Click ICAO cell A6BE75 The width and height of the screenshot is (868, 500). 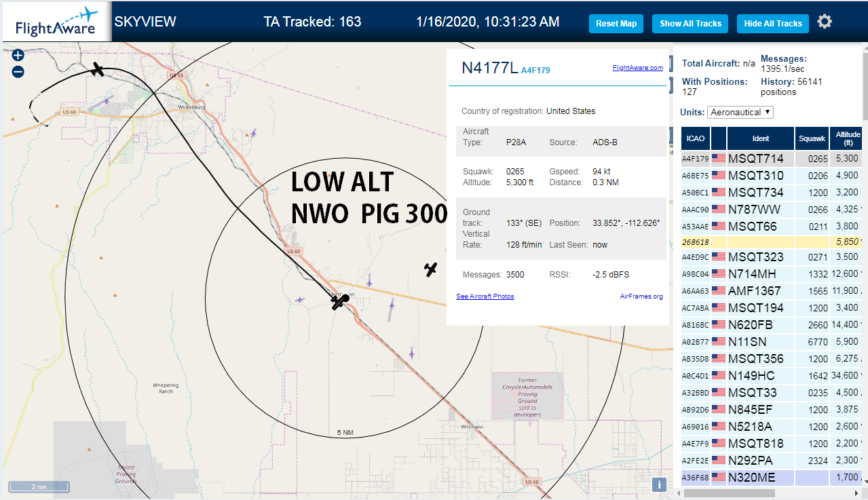[696, 176]
